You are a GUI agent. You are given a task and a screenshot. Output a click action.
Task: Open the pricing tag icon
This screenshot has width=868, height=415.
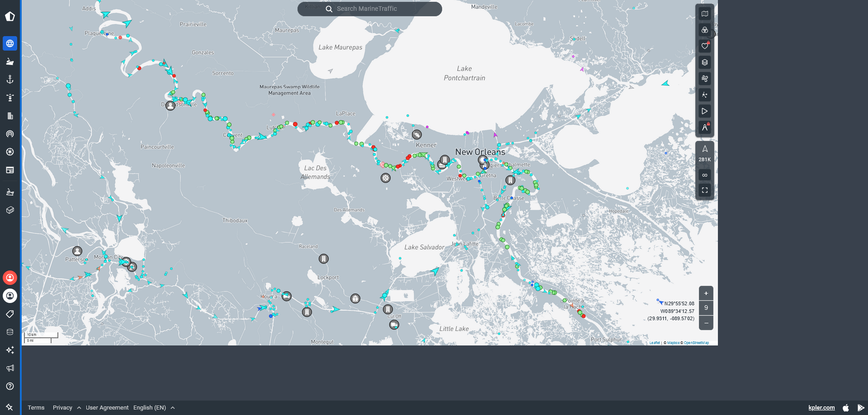[x=10, y=314]
